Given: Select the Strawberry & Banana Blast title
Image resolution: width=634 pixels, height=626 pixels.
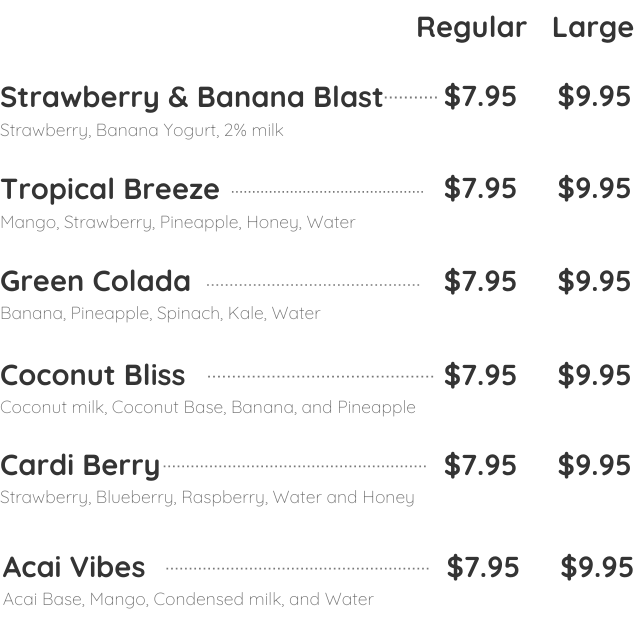Looking at the screenshot, I should point(191,97).
